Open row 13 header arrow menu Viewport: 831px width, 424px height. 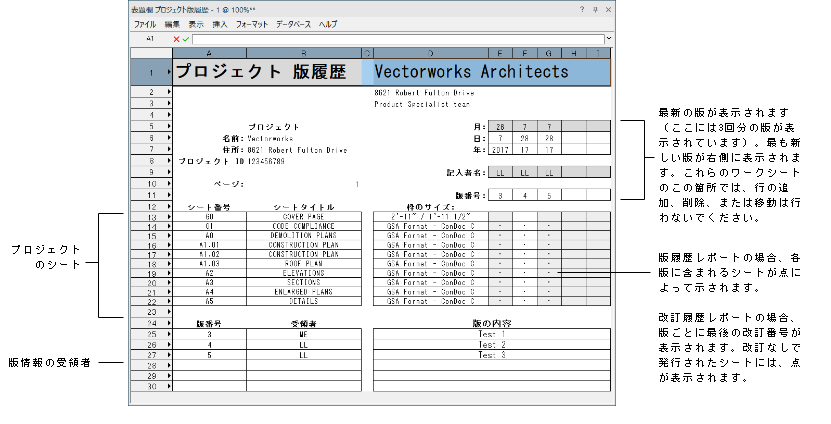point(169,217)
